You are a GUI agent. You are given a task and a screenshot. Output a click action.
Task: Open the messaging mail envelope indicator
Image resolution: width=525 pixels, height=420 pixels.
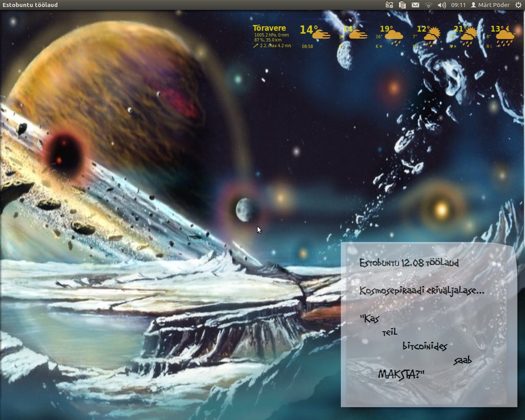coord(415,5)
